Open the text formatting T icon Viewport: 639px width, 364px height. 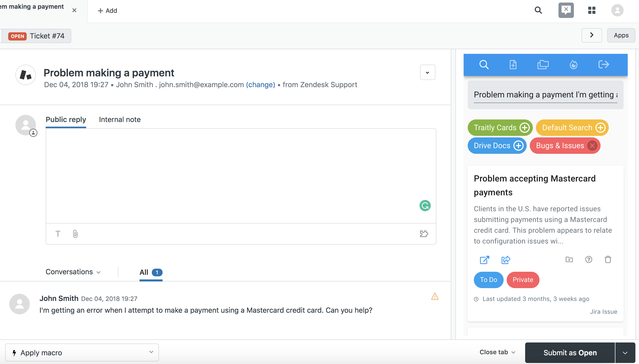pyautogui.click(x=58, y=234)
